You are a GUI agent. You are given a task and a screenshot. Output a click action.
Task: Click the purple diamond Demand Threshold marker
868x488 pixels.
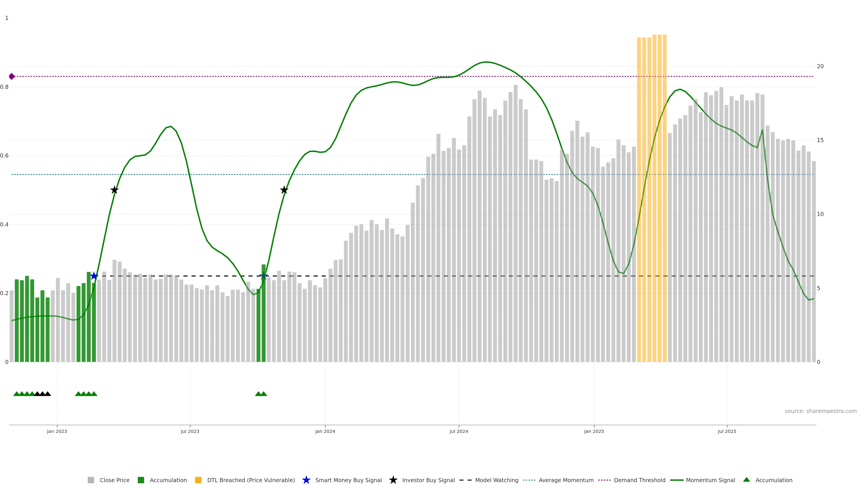click(x=12, y=76)
